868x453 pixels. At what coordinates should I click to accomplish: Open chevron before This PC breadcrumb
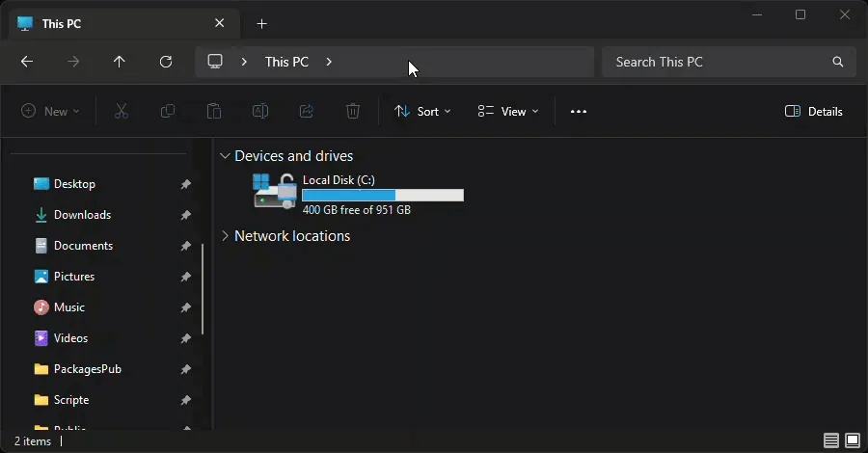[244, 62]
